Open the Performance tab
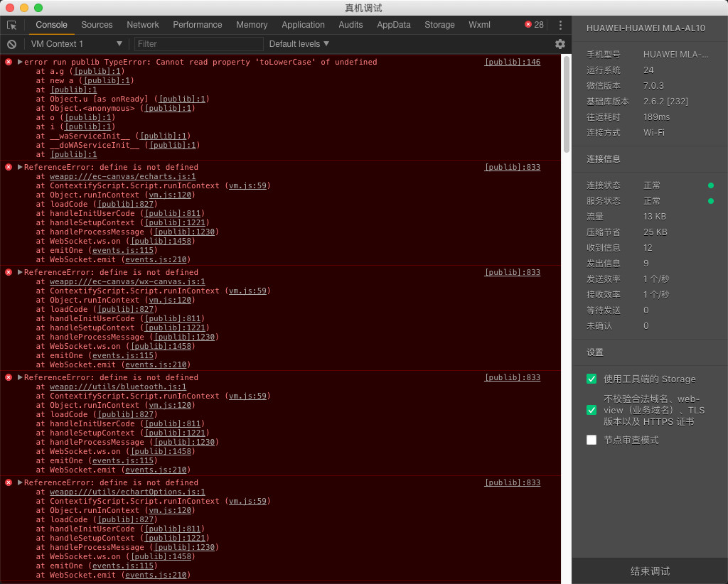728x584 pixels. (198, 25)
